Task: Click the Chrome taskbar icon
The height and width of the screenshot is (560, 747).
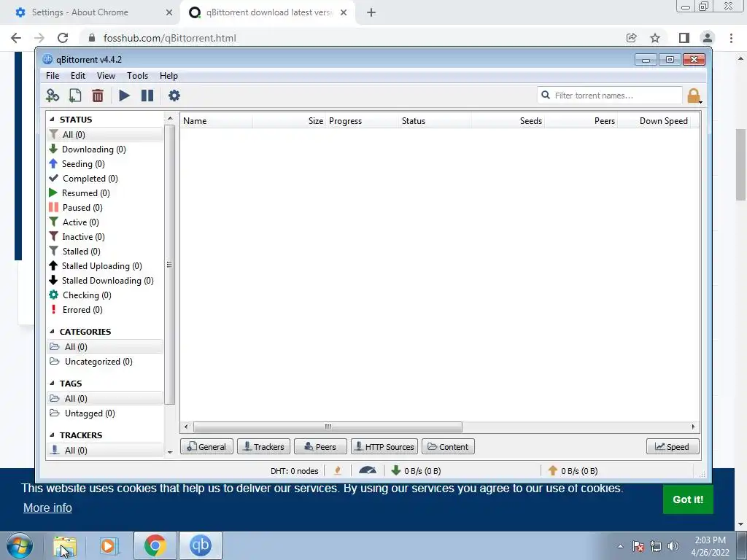Action: coord(155,545)
